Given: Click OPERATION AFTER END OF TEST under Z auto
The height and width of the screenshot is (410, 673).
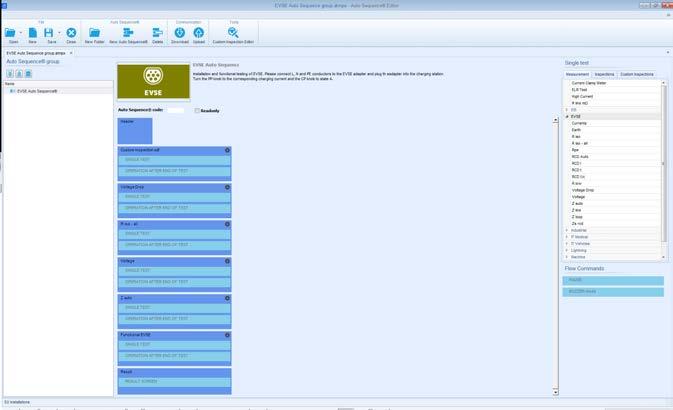Looking at the screenshot, I should pos(174,319).
